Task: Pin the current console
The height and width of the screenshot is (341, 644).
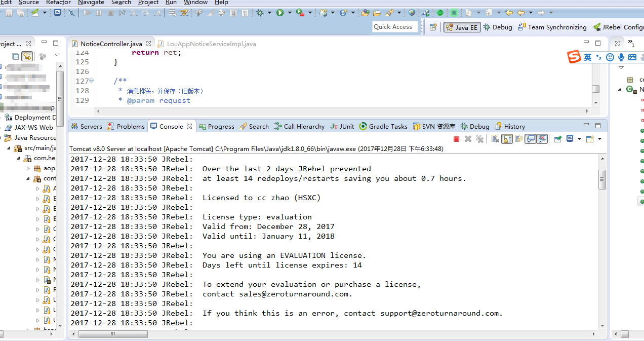Action: 557,139
